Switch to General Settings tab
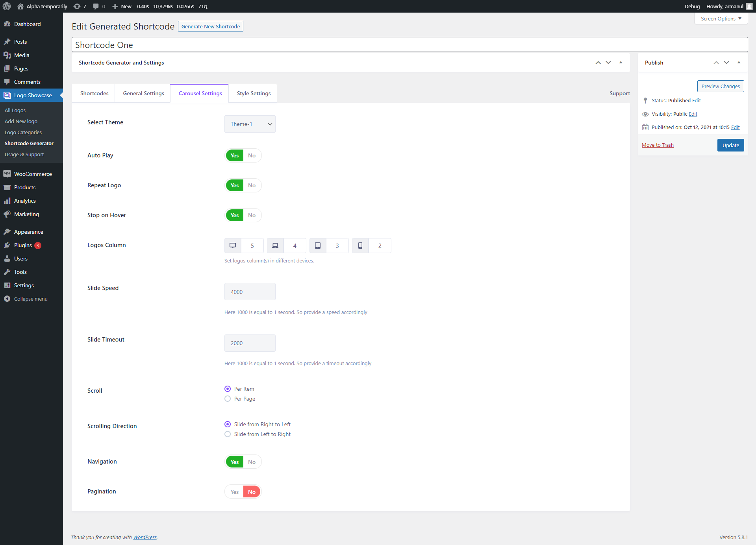The width and height of the screenshot is (756, 545). point(143,93)
